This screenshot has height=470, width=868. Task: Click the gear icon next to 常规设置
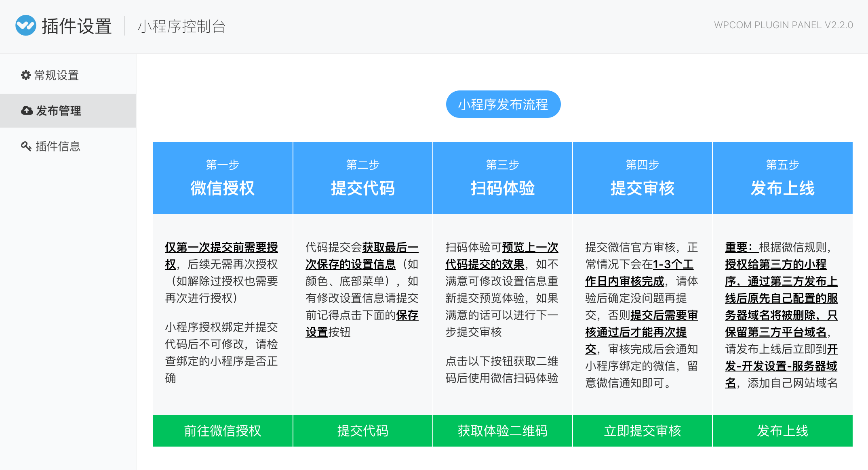[26, 75]
